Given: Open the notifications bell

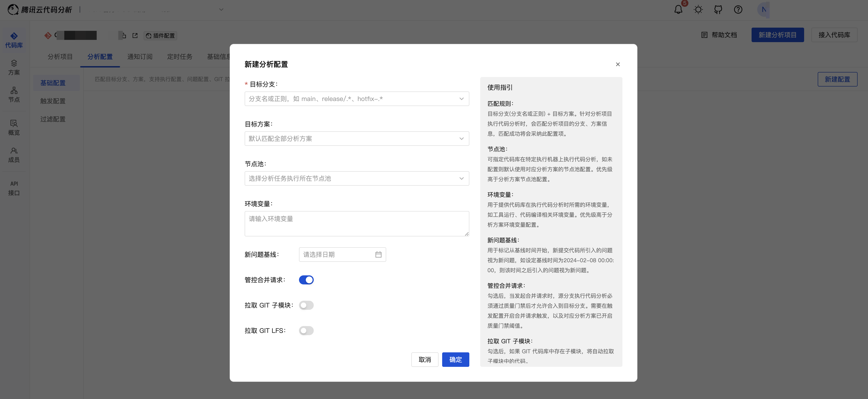Looking at the screenshot, I should click(x=678, y=10).
